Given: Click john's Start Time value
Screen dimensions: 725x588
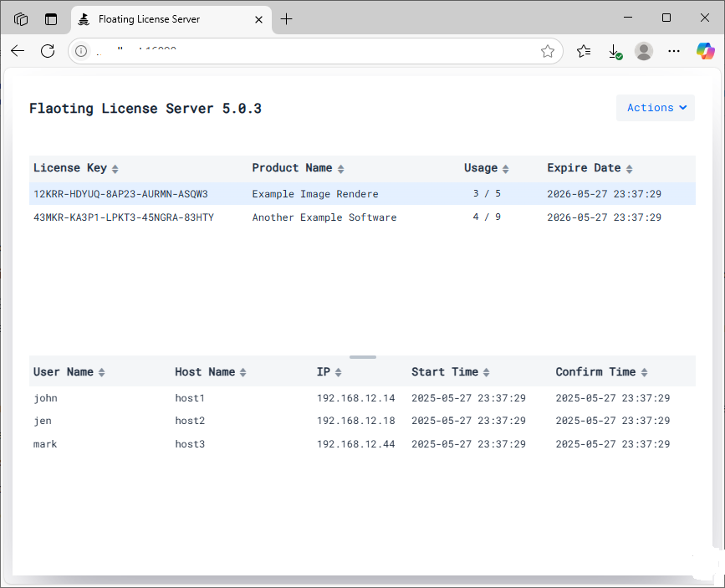Looking at the screenshot, I should pos(468,398).
